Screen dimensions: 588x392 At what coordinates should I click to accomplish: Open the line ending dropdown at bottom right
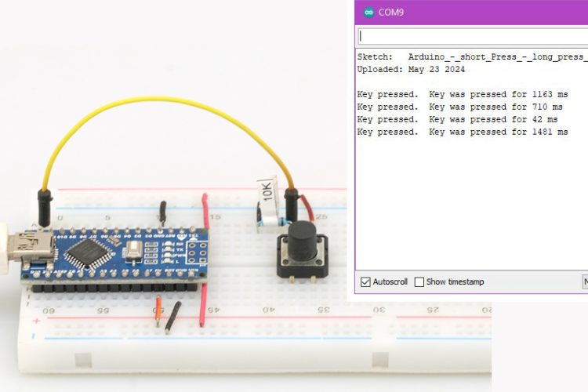pos(584,281)
